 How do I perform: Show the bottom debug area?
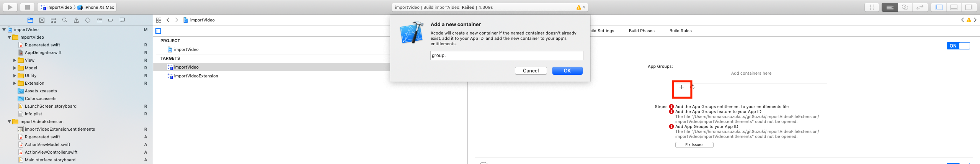(954, 7)
